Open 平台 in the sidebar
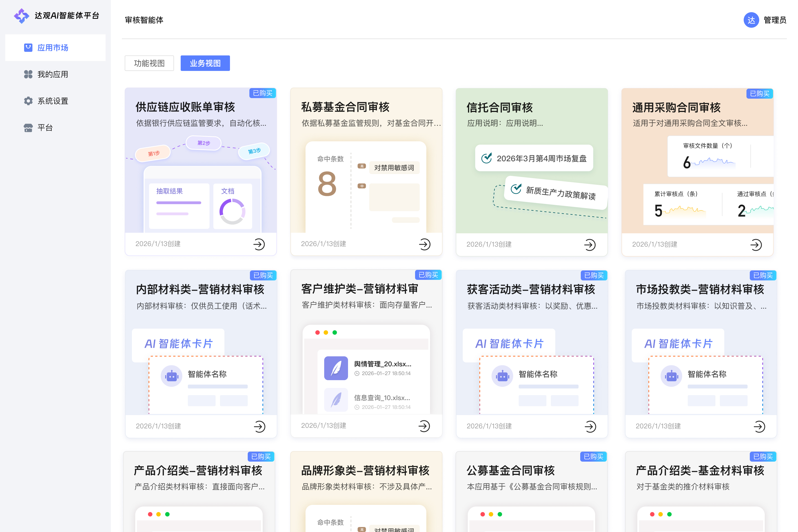 pyautogui.click(x=55, y=127)
